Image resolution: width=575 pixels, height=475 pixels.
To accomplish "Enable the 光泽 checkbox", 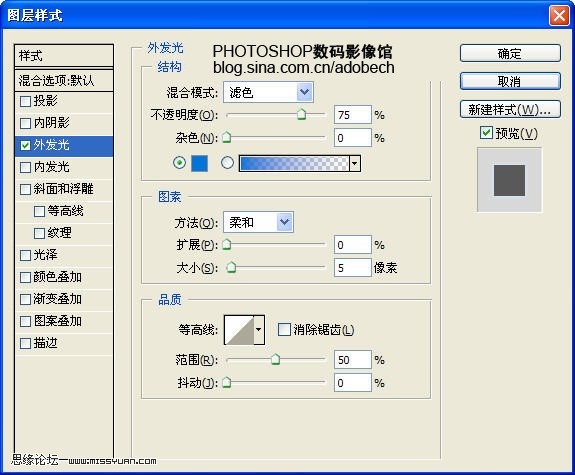I will [x=25, y=256].
